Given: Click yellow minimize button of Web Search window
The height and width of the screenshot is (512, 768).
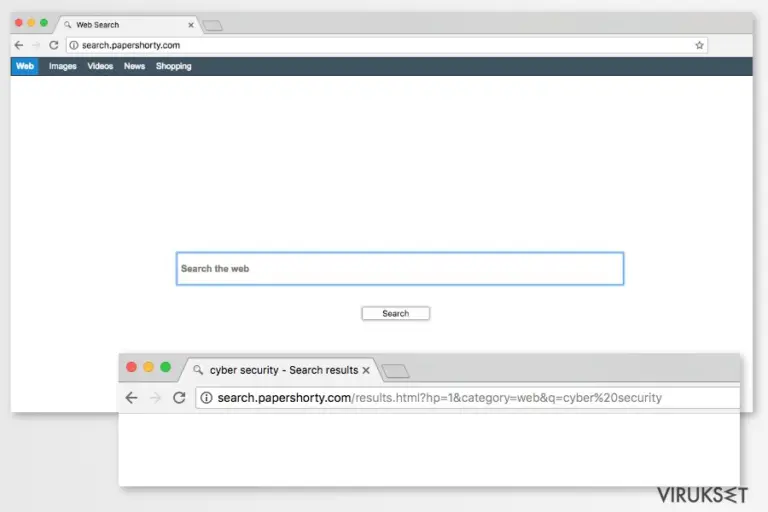Looking at the screenshot, I should [x=31, y=23].
